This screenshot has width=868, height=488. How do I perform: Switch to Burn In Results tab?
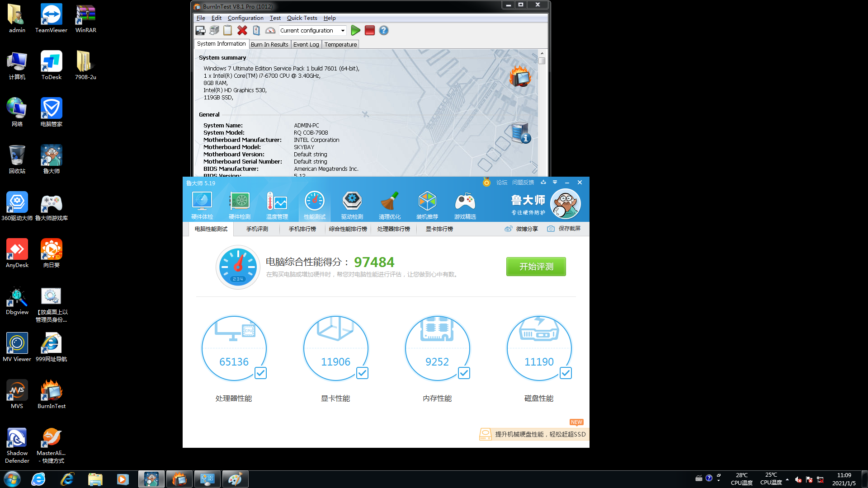(269, 45)
